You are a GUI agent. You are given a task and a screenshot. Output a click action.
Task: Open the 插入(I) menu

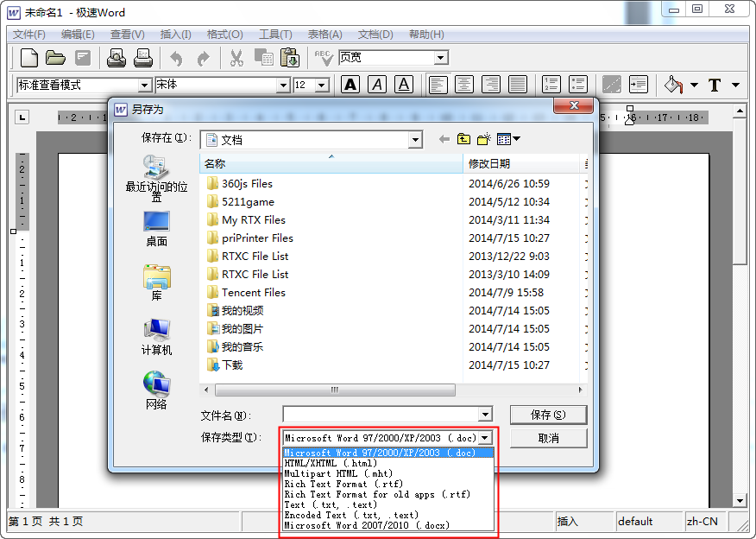(x=175, y=35)
